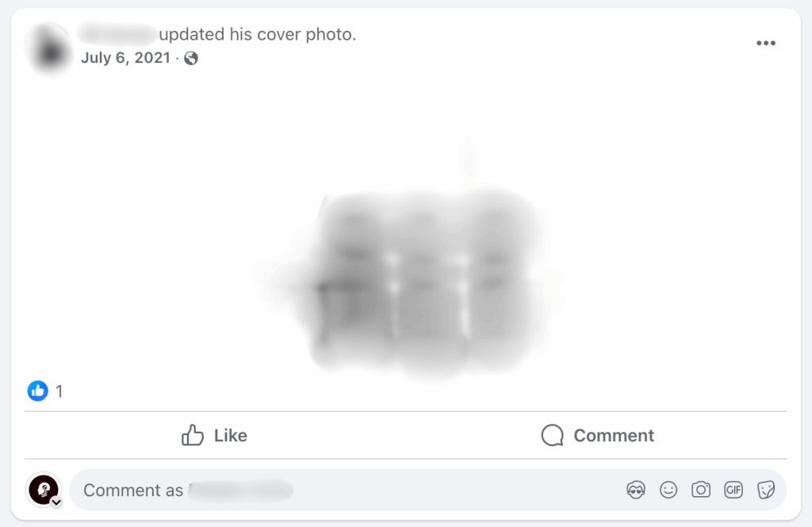812x527 pixels.
Task: Open the three-dot post options menu
Action: point(765,43)
